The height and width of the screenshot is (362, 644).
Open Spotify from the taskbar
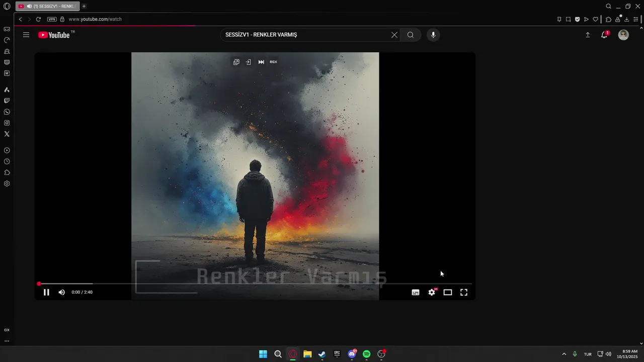point(367,354)
